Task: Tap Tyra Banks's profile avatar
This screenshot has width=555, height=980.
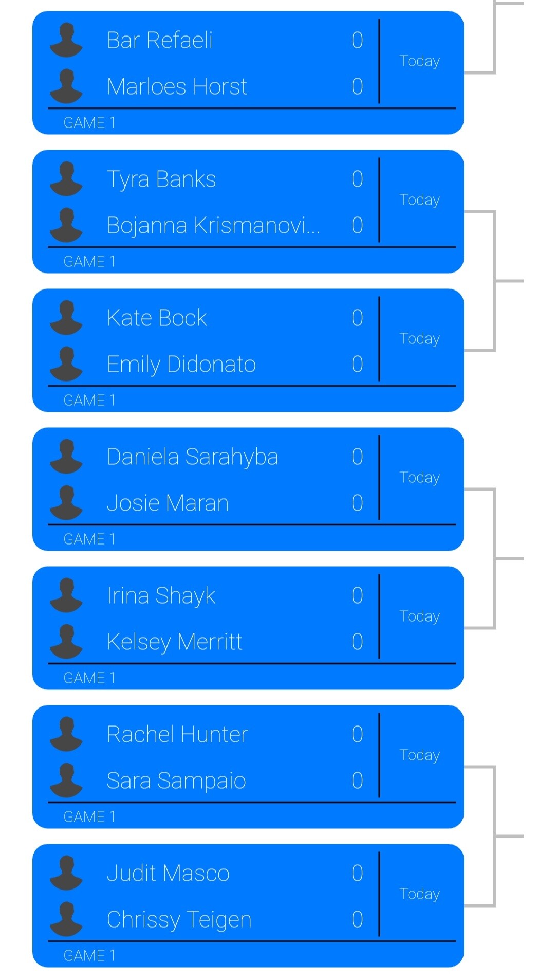Action: [66, 179]
